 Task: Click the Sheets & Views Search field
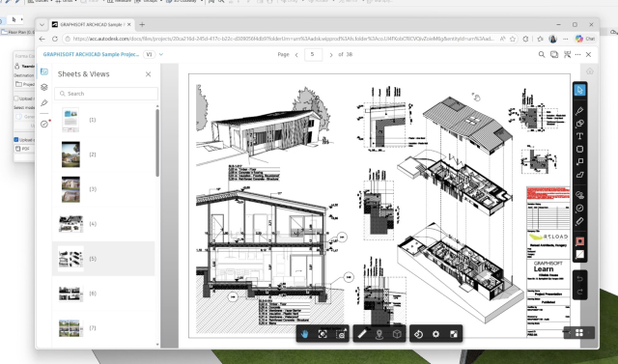tap(106, 94)
